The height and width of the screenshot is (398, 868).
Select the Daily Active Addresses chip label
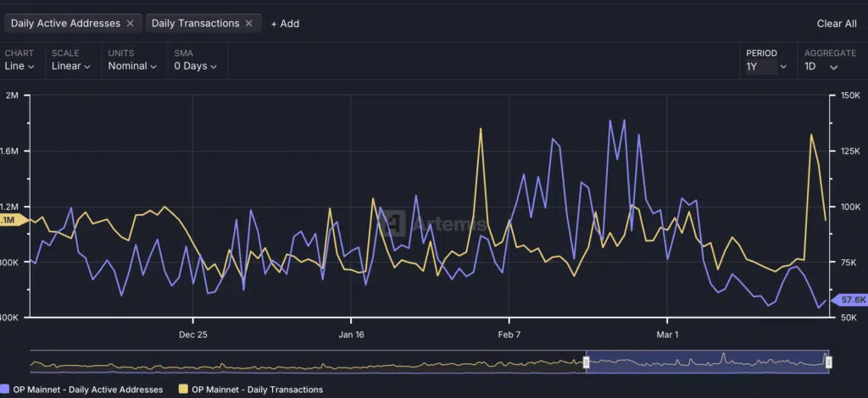(x=65, y=23)
